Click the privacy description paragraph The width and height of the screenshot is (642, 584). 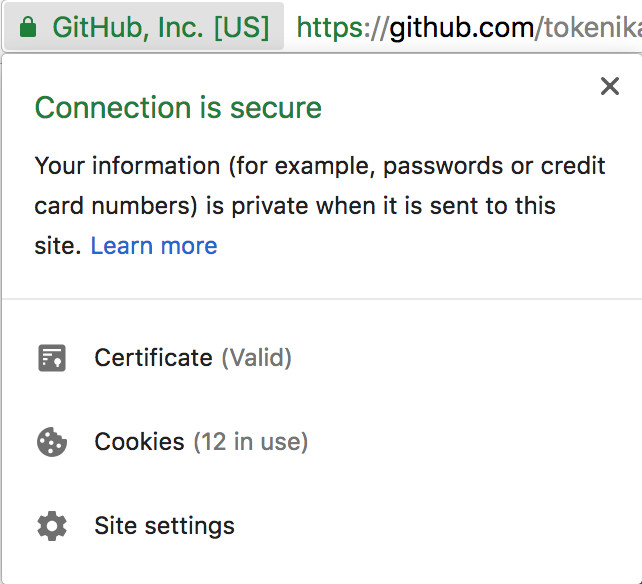[x=320, y=206]
